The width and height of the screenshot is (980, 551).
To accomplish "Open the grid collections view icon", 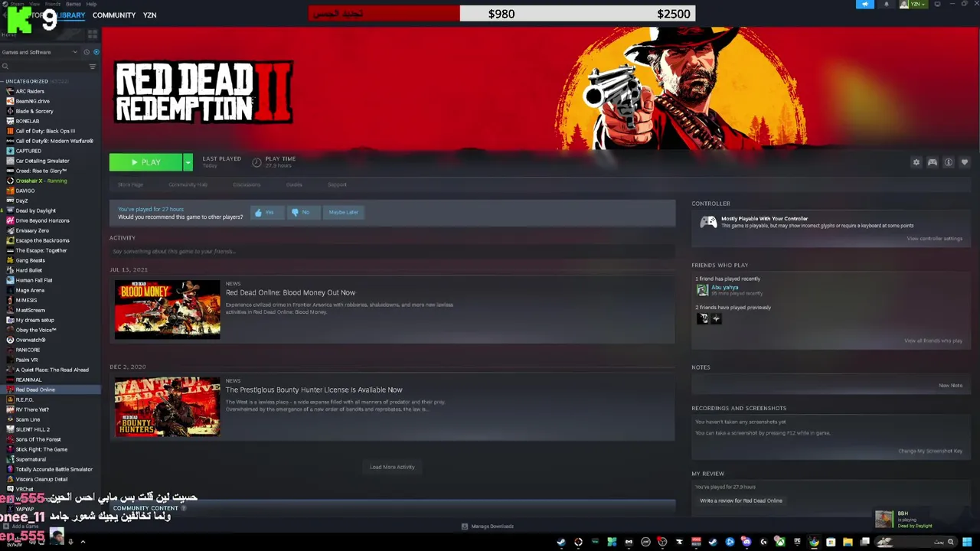I will (x=93, y=34).
